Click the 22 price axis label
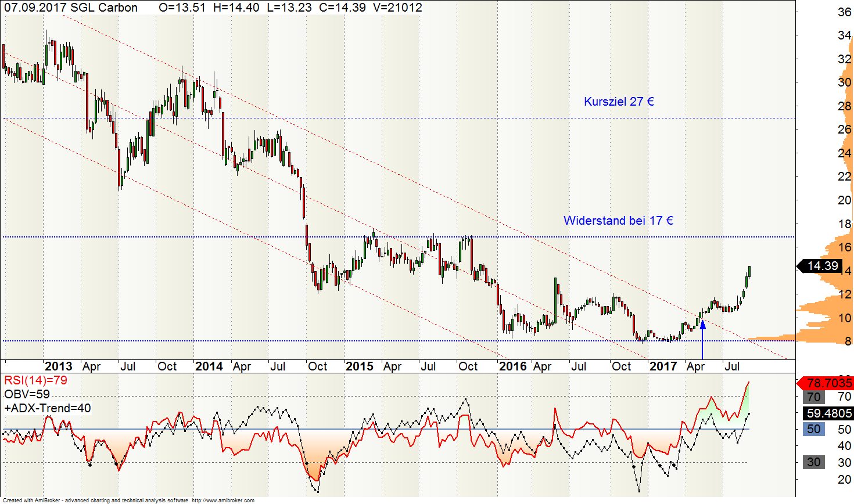This screenshot has width=854, height=504. click(845, 177)
